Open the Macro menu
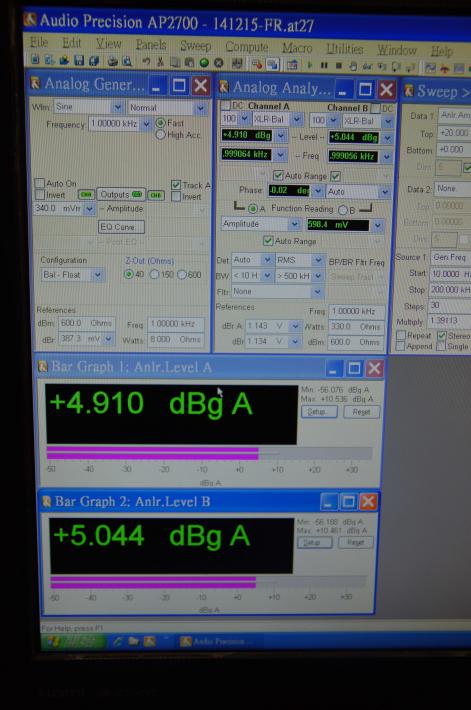Screen dimensions: 471x710 [x=297, y=48]
